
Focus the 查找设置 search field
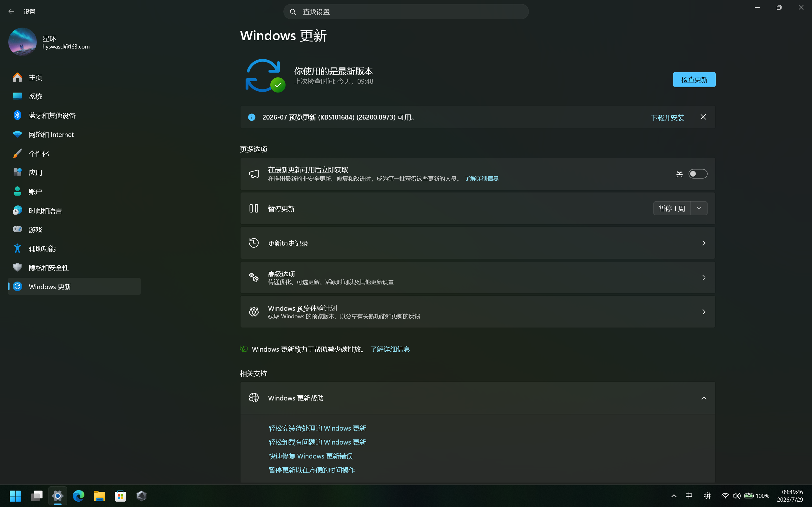(406, 12)
